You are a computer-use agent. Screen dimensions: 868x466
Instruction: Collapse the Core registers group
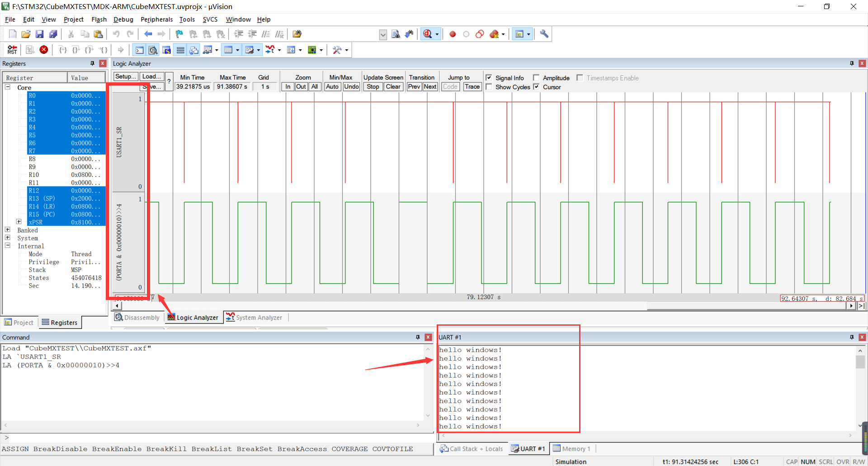coord(7,87)
